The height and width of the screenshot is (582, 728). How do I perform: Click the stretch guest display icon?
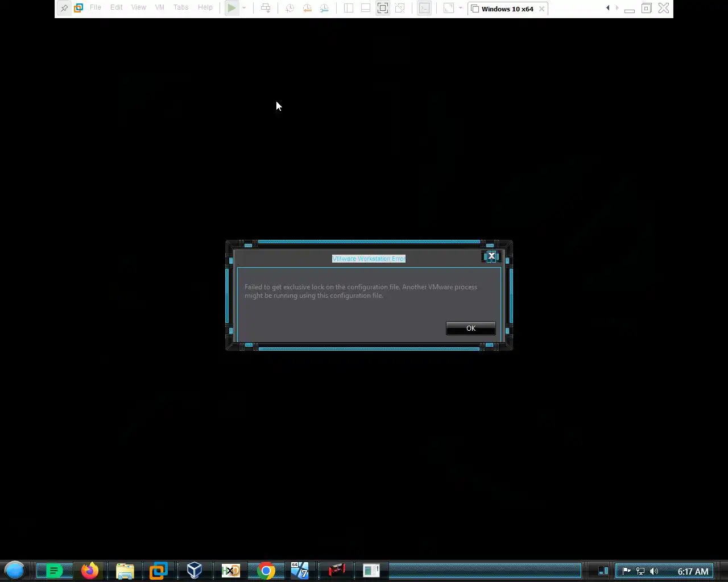pos(449,8)
